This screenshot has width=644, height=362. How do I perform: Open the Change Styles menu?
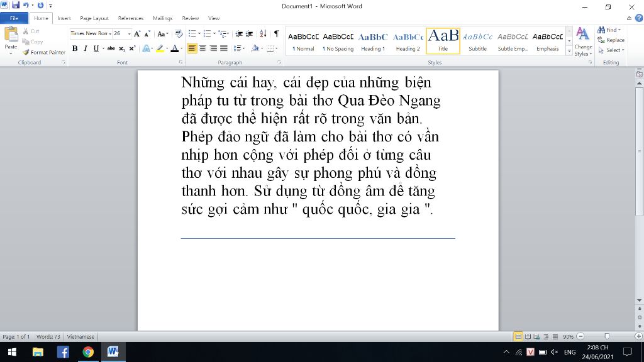pos(583,41)
